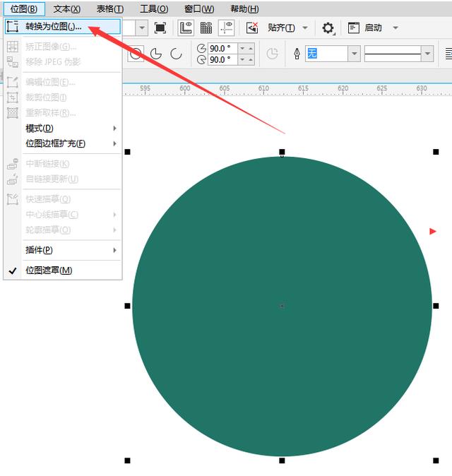This screenshot has height=476, width=452.
Task: Select the pie shape icon
Action: (156, 54)
